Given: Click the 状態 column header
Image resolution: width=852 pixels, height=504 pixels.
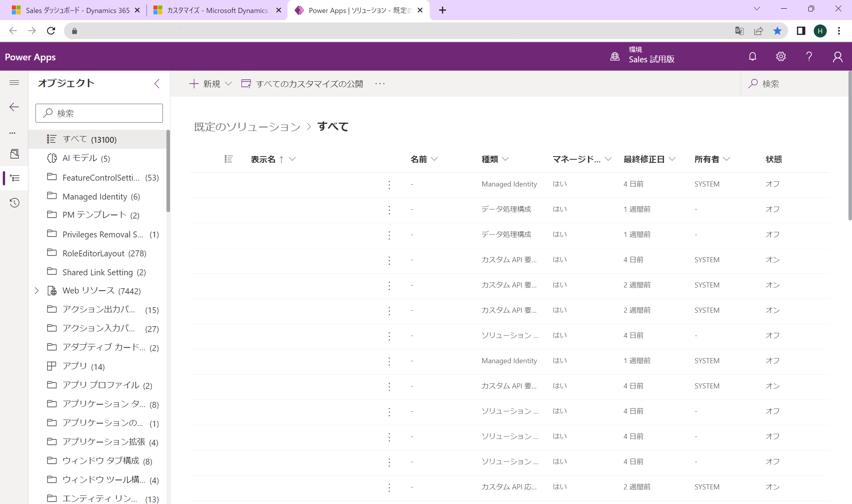Looking at the screenshot, I should pos(774,159).
